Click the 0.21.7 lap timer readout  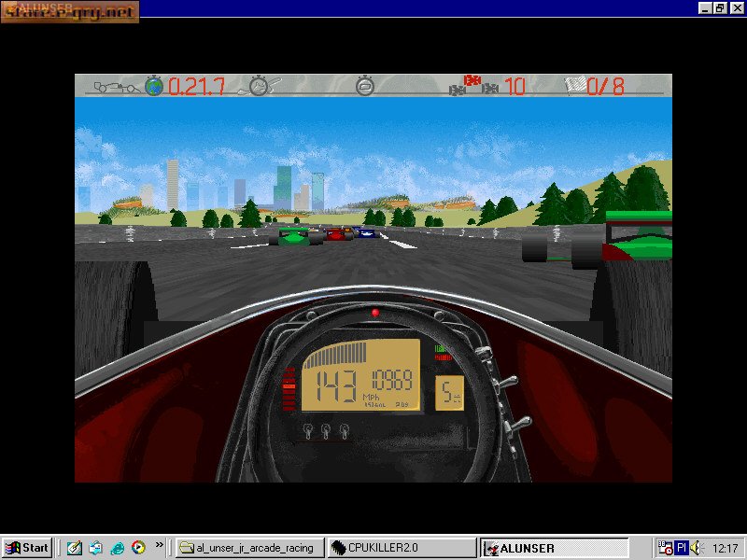196,87
